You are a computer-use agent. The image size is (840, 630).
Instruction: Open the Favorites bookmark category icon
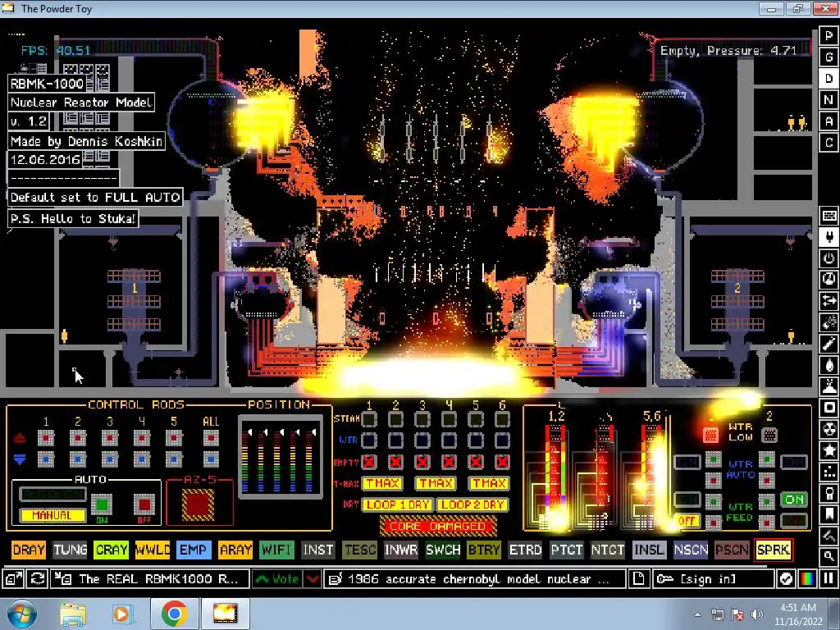tap(829, 514)
